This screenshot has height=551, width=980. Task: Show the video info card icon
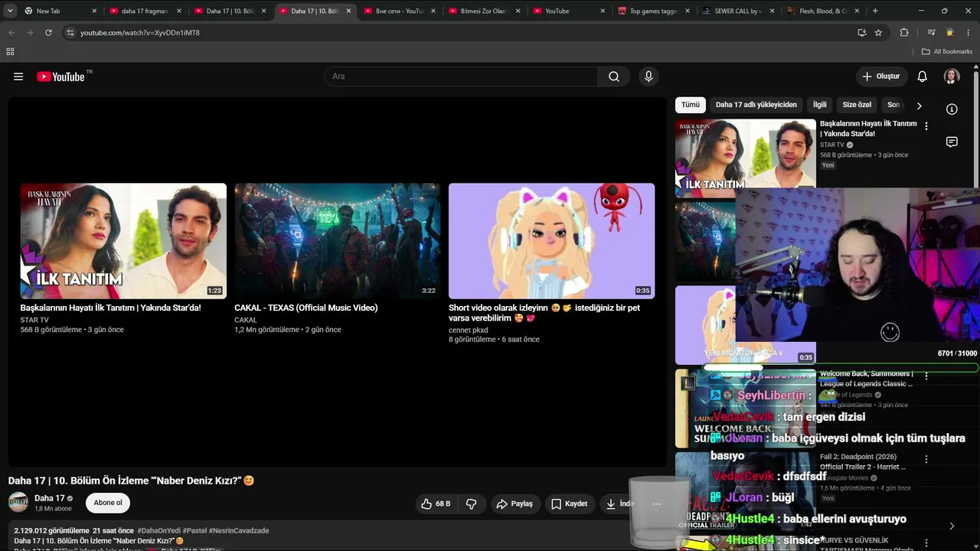pyautogui.click(x=952, y=109)
